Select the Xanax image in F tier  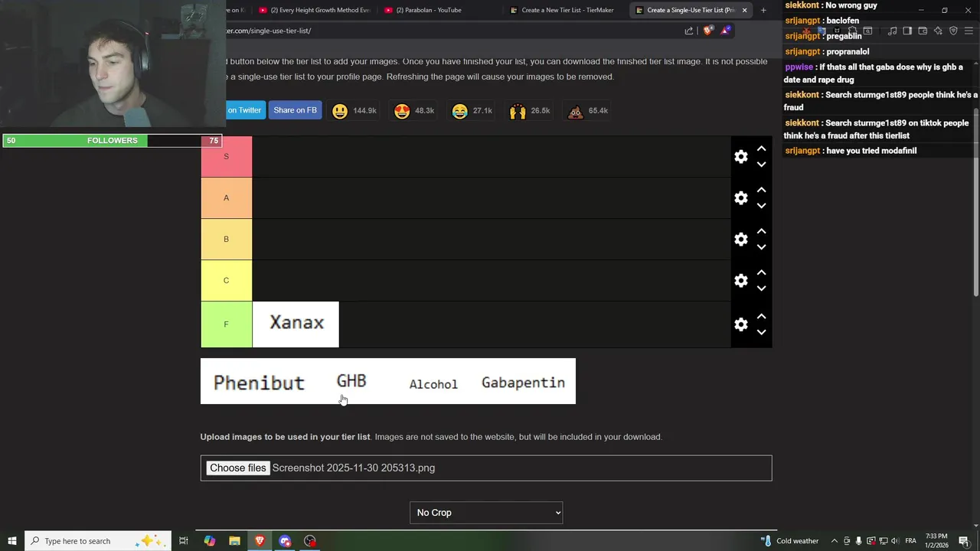coord(296,324)
